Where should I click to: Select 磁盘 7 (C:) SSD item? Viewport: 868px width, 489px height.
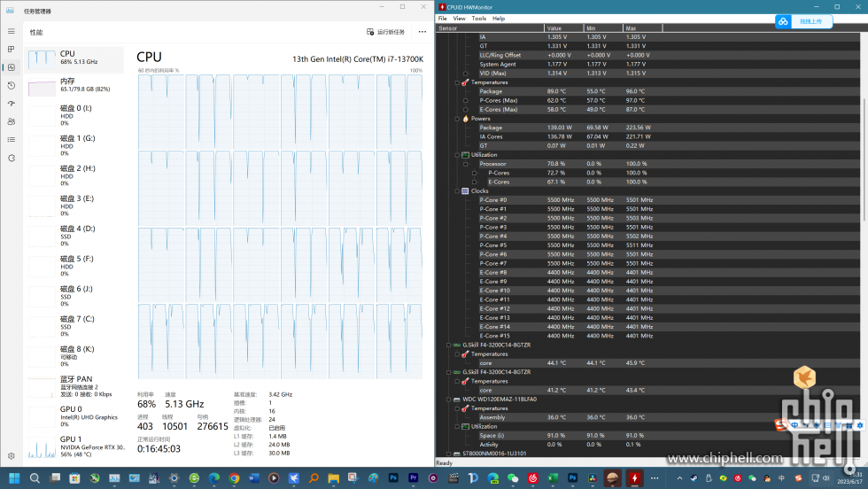74,326
